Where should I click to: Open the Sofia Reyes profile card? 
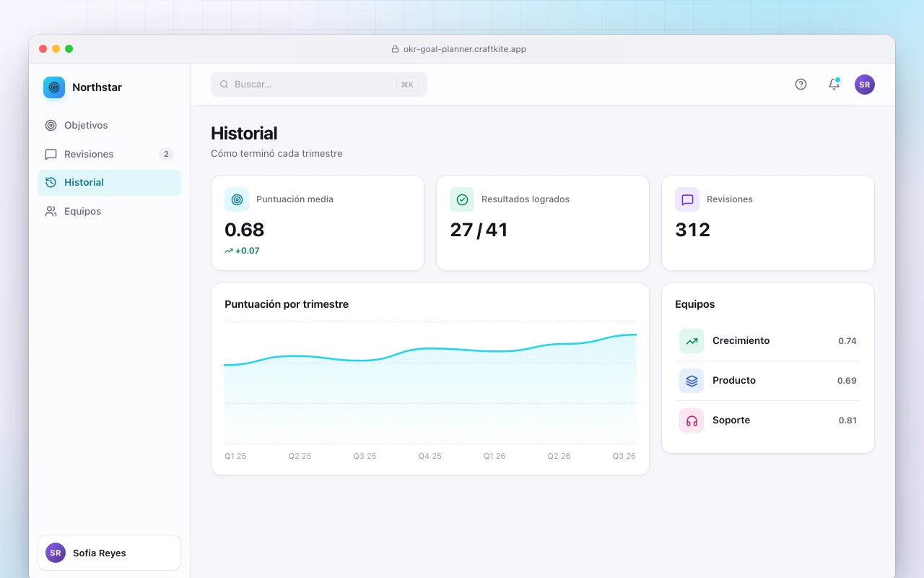pos(109,553)
